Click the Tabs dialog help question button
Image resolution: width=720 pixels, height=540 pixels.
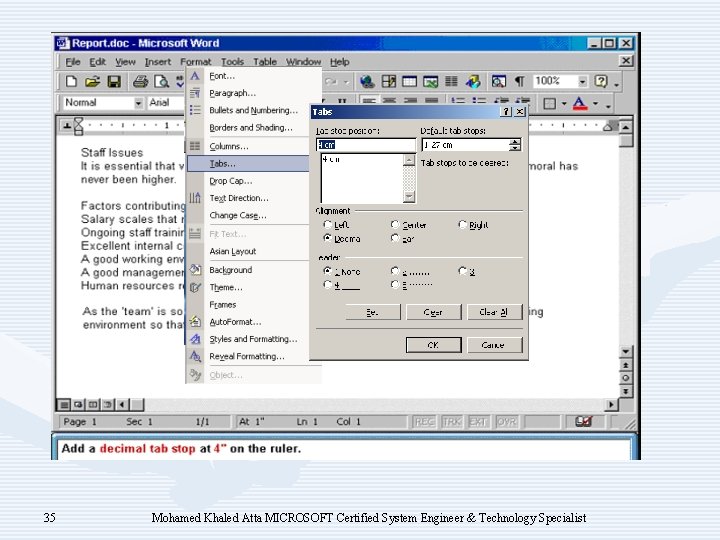506,112
